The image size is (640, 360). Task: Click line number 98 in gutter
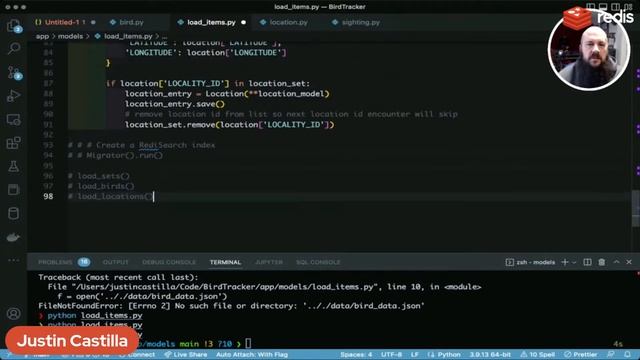coord(48,196)
